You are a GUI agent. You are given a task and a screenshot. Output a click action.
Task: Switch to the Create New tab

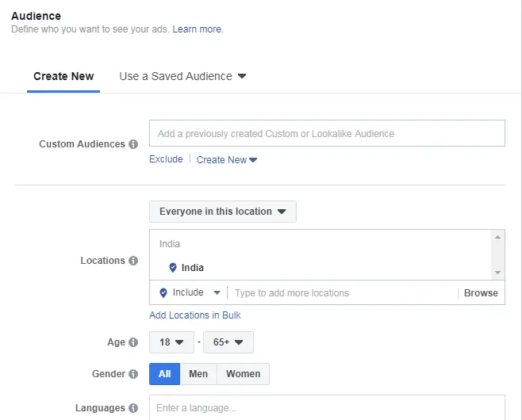click(x=63, y=77)
